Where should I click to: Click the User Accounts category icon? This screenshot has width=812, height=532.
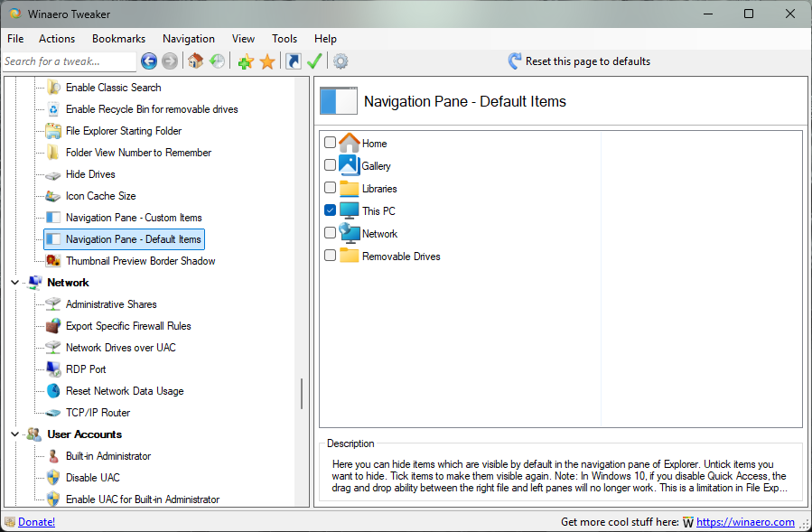[x=34, y=434]
